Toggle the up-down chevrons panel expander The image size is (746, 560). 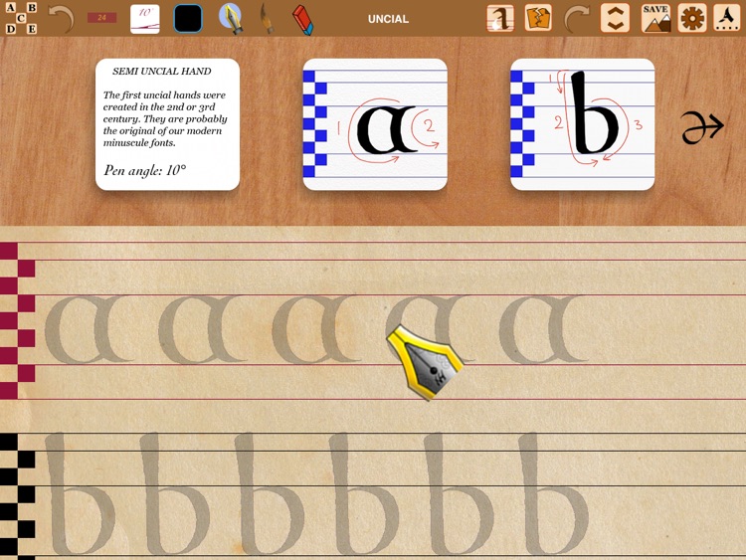(x=615, y=18)
